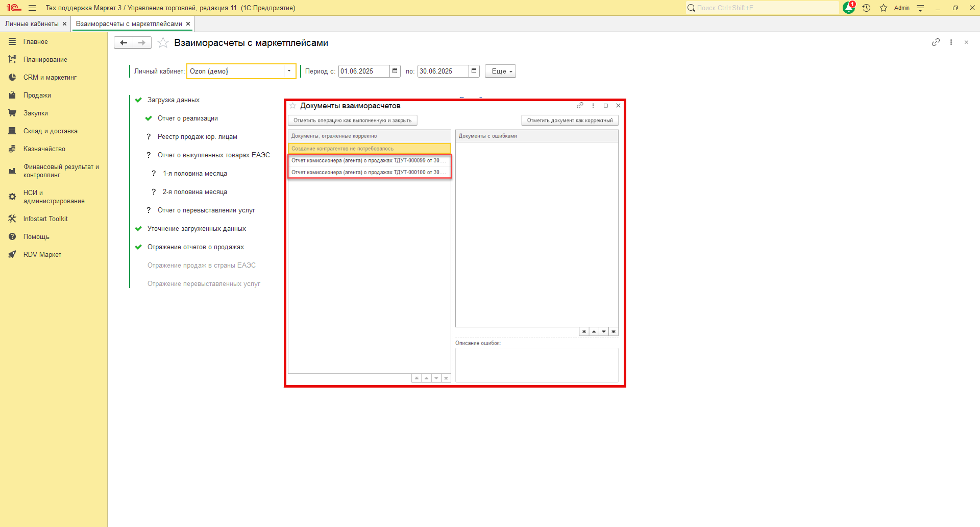Open the Продажи section in sidebar
Viewport: 980px width, 527px height.
click(37, 95)
